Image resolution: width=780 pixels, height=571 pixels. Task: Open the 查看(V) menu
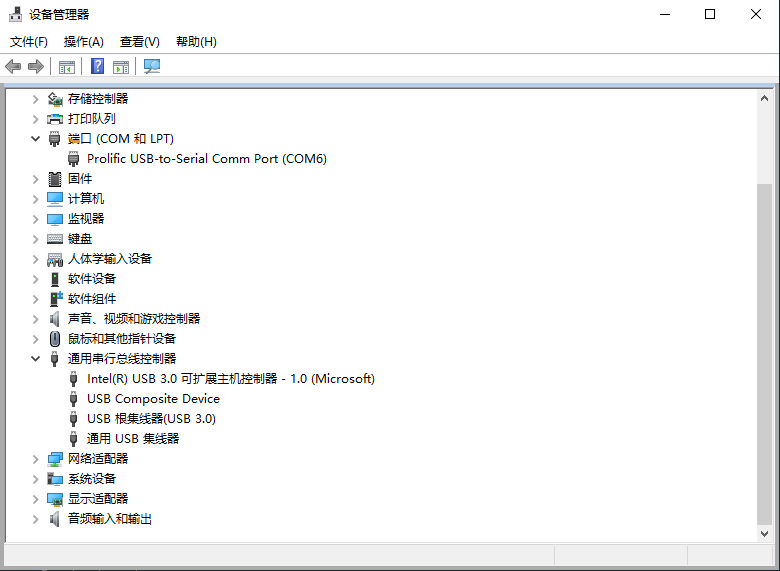pos(139,42)
